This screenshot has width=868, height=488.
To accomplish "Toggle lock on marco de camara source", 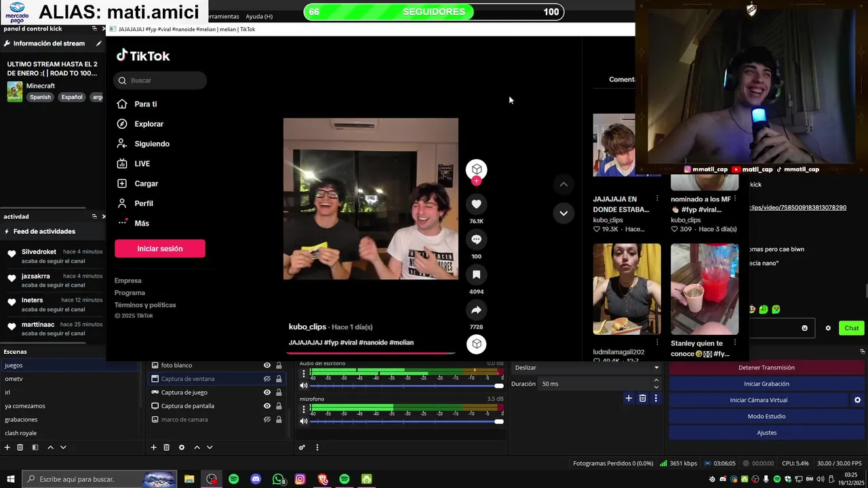I will [279, 420].
